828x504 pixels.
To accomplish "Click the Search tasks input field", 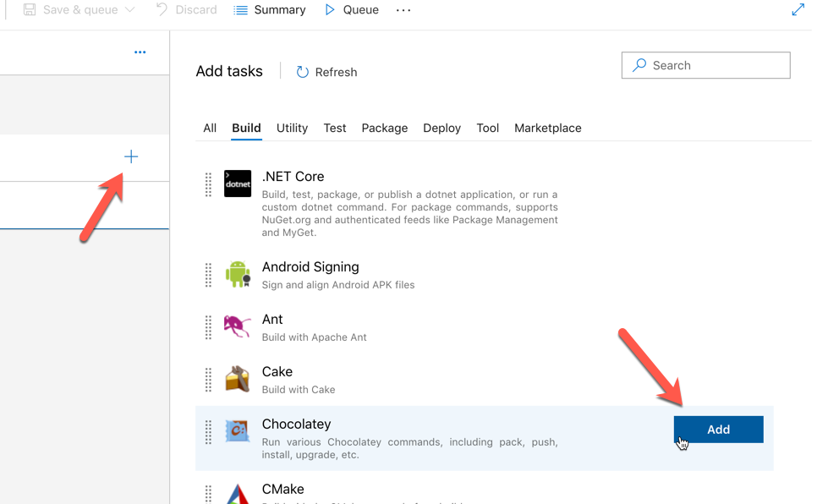I will click(x=715, y=65).
